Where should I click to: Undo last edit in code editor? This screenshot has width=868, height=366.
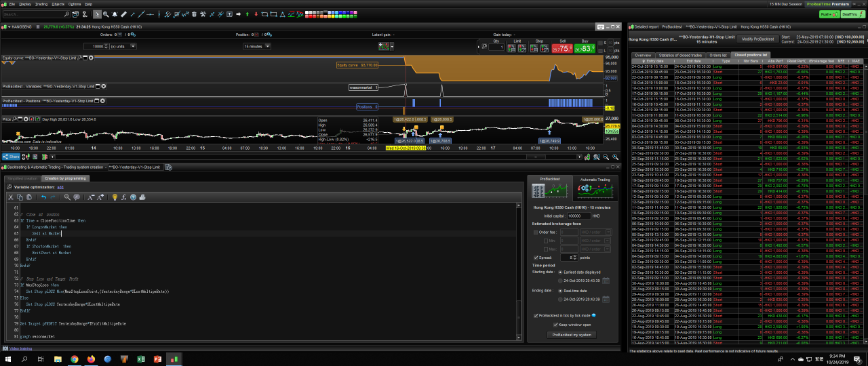(x=44, y=197)
